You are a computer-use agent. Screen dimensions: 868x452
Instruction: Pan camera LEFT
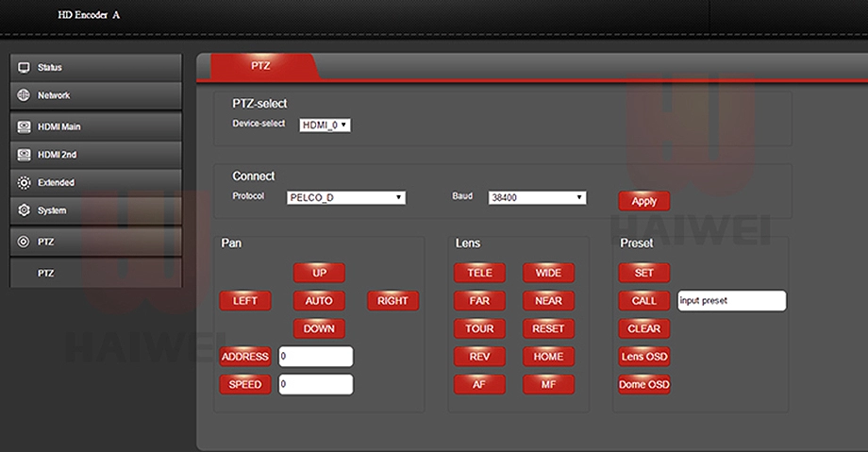[244, 301]
